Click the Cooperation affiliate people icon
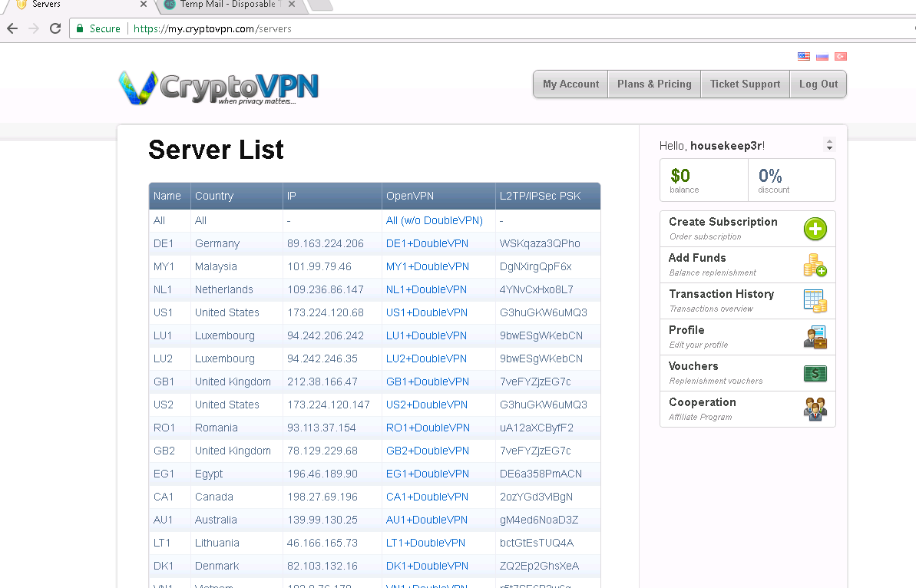This screenshot has height=588, width=916. tap(815, 409)
